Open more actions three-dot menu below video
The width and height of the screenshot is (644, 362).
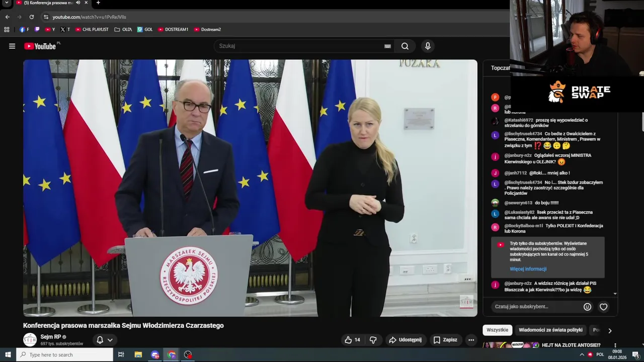coord(471,340)
